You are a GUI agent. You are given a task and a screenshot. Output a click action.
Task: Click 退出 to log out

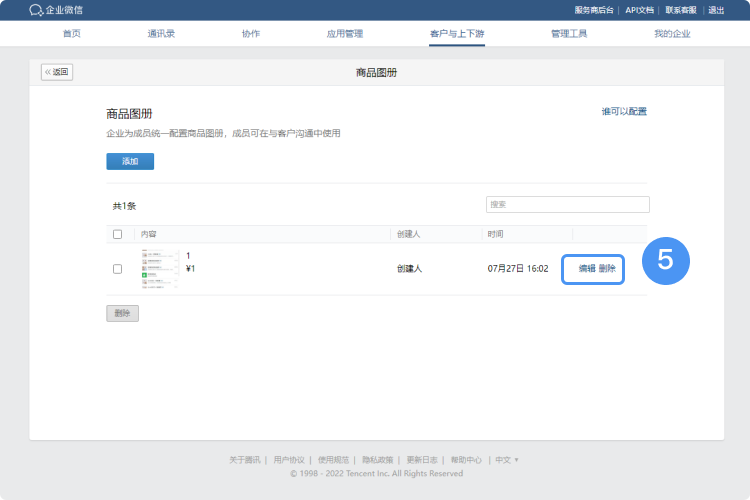click(x=716, y=10)
